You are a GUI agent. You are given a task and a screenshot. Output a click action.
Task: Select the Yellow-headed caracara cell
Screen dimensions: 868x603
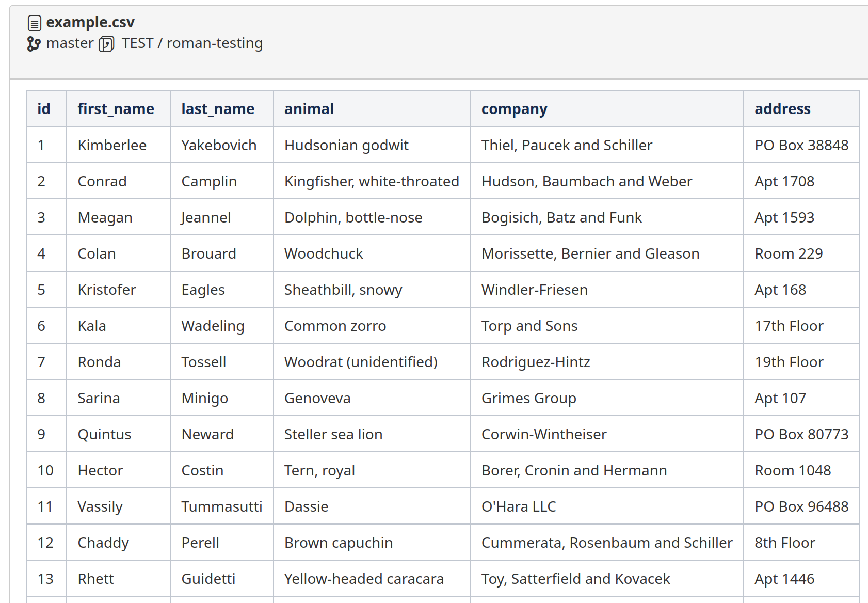[x=364, y=579]
